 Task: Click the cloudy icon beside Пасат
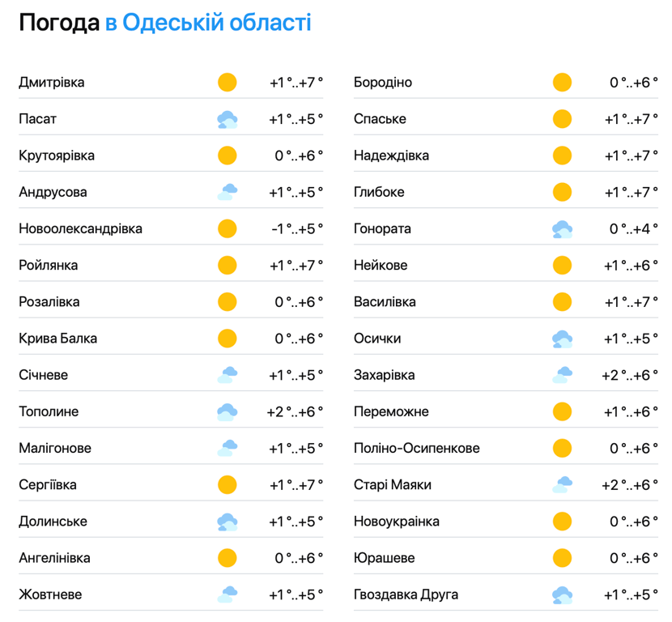coord(227,119)
